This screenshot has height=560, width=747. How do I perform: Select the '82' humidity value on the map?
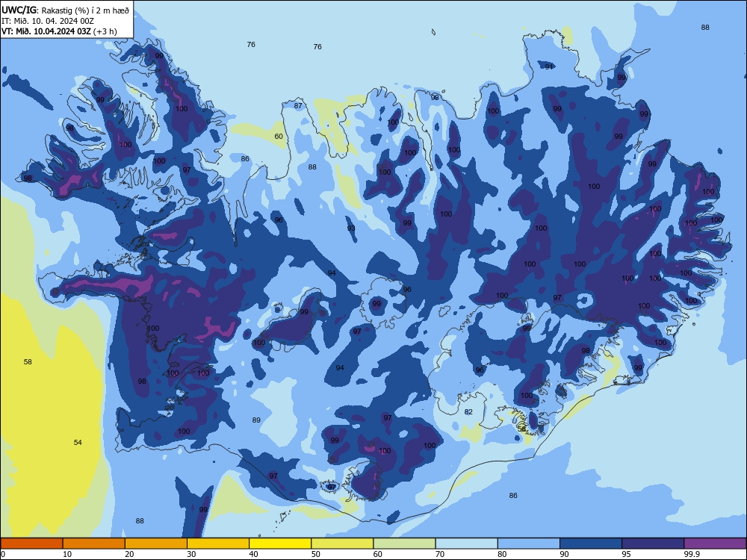468,411
